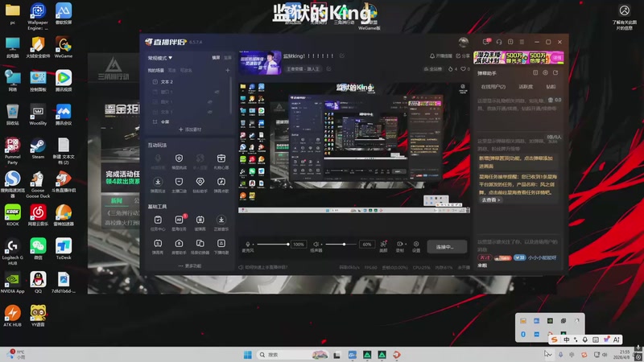644x362 pixels.
Task: Open the 星海任务 tool with red badge
Action: tap(179, 220)
